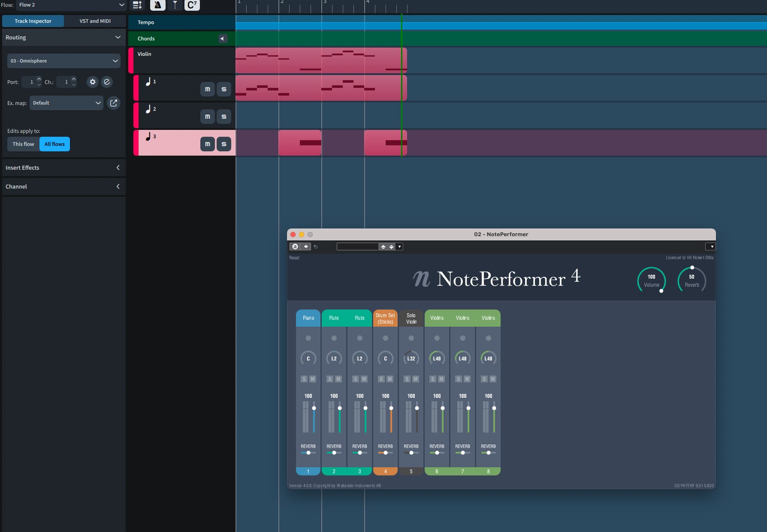Screen dimensions: 767x532
Task: Click the voice 3 note region in bar 2
Action: pyautogui.click(x=300, y=143)
